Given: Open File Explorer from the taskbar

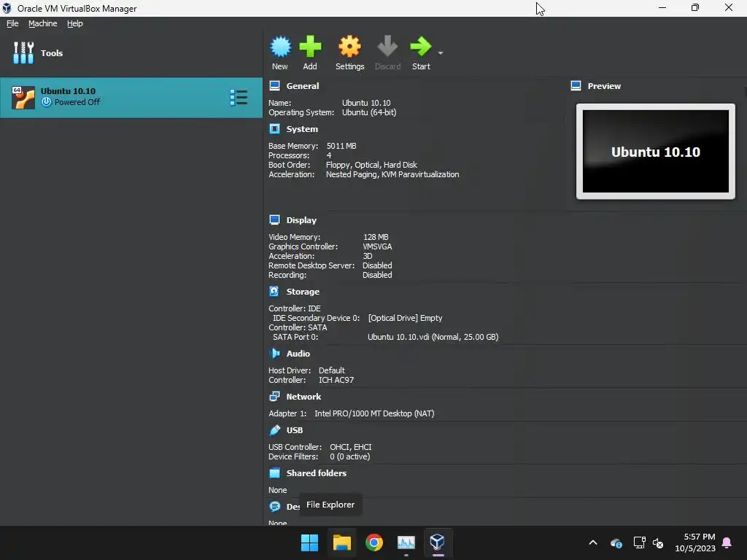Looking at the screenshot, I should tap(342, 542).
